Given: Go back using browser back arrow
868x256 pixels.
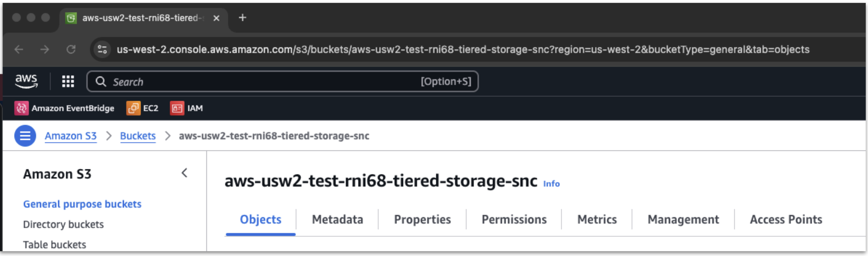Looking at the screenshot, I should tap(19, 50).
